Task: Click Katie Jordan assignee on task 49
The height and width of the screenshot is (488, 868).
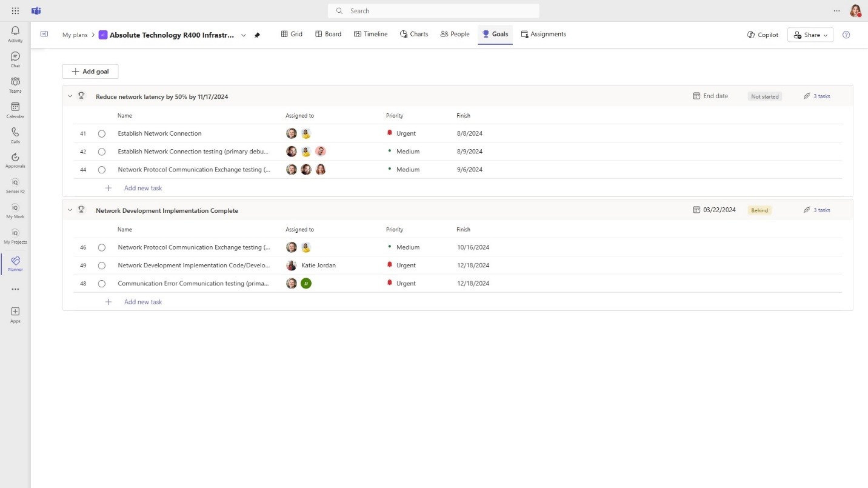Action: coord(311,266)
